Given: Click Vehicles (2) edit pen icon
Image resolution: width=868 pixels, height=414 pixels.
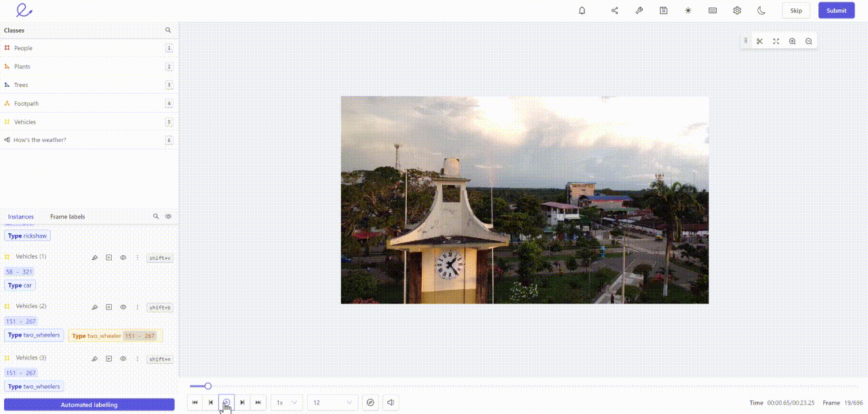Looking at the screenshot, I should tap(95, 307).
